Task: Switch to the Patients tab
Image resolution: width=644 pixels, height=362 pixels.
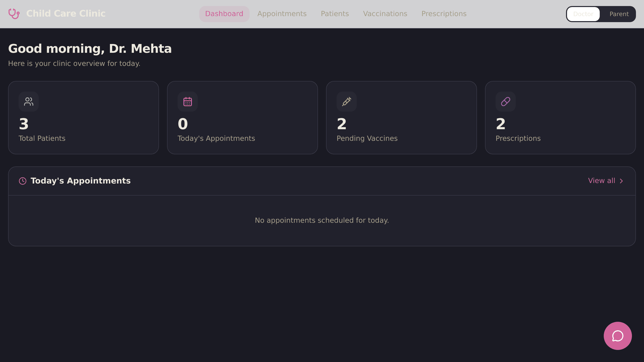Action: 335,14
